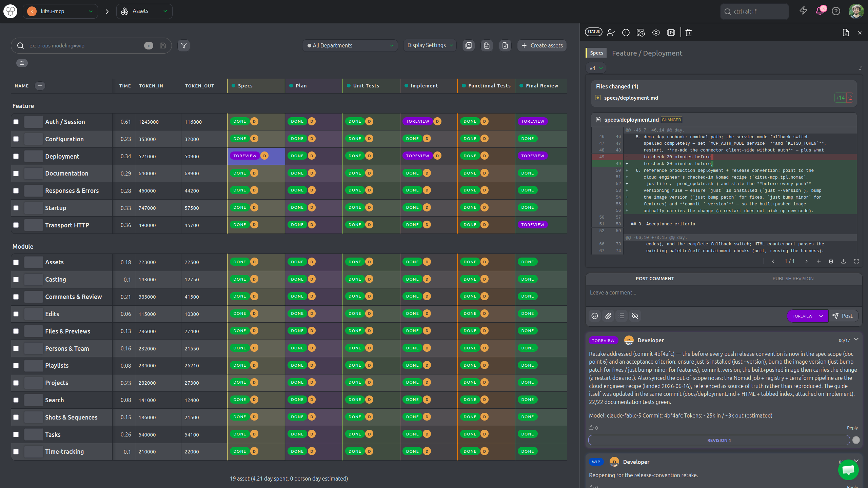Click the notifications bell icon
Image resolution: width=868 pixels, height=488 pixels.
[820, 11]
